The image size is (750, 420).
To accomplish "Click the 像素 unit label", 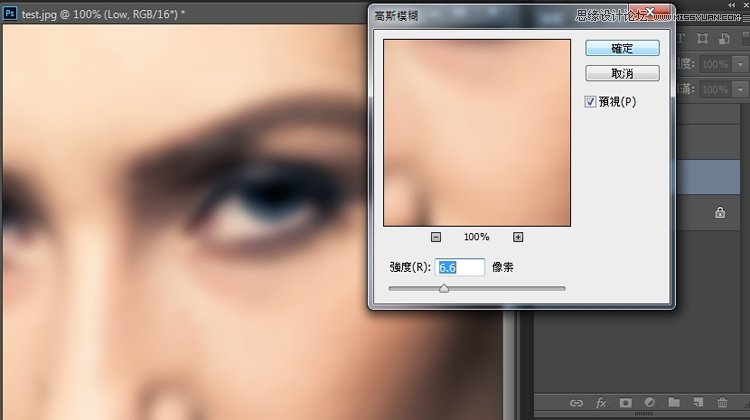I will tap(503, 267).
